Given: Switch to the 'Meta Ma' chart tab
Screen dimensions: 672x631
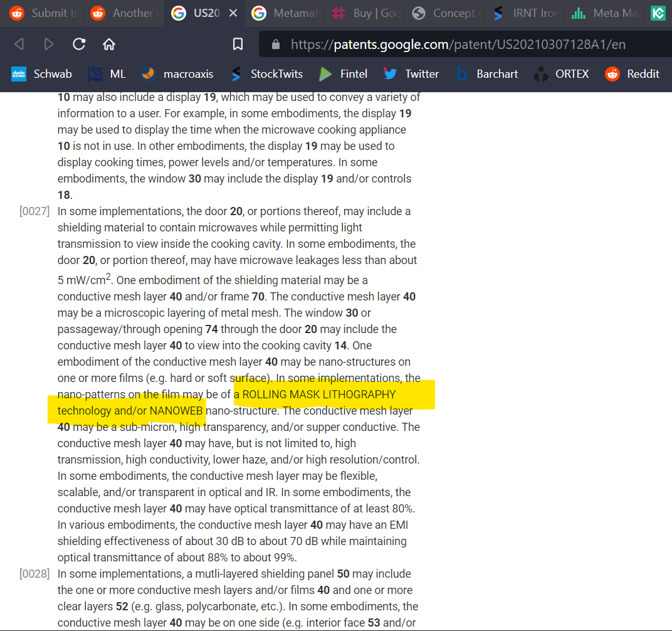Looking at the screenshot, I should pyautogui.click(x=605, y=13).
